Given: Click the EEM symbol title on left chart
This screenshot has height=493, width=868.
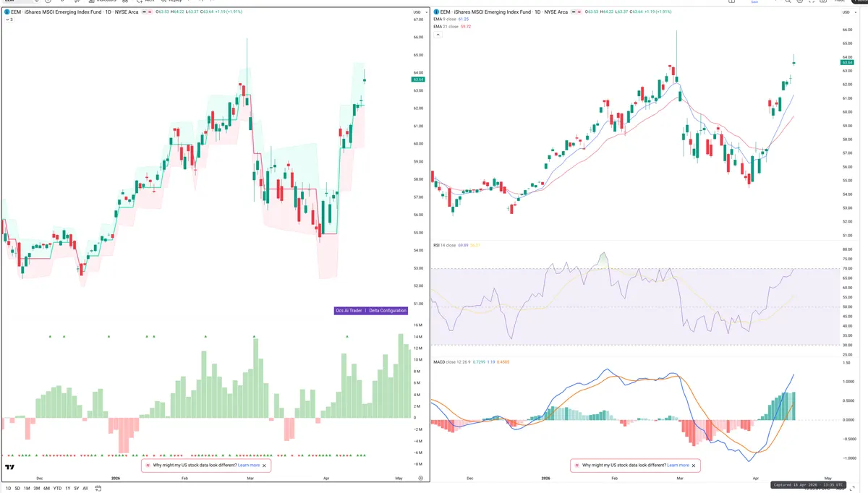Looking at the screenshot, I should tap(74, 12).
